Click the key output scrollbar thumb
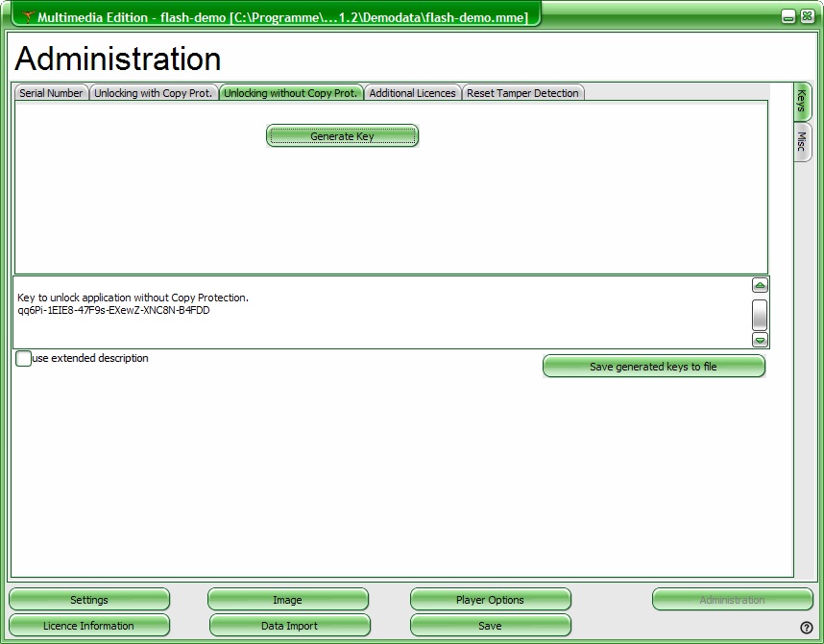 point(760,314)
